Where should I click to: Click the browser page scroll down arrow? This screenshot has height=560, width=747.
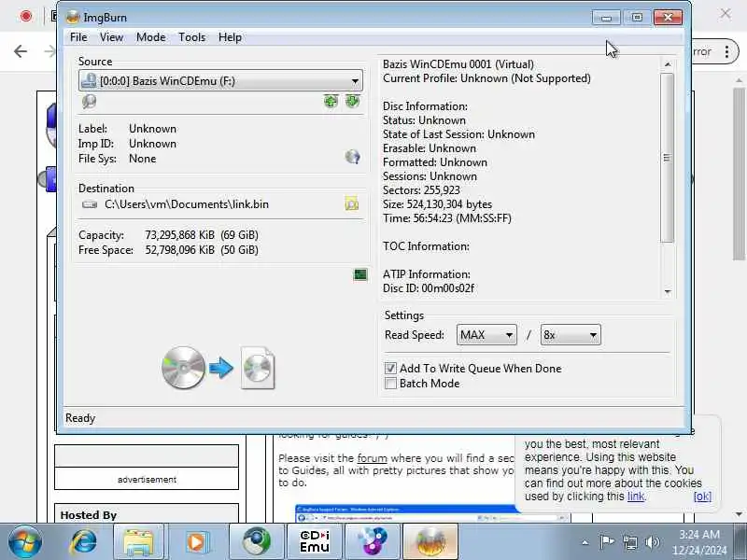739,514
